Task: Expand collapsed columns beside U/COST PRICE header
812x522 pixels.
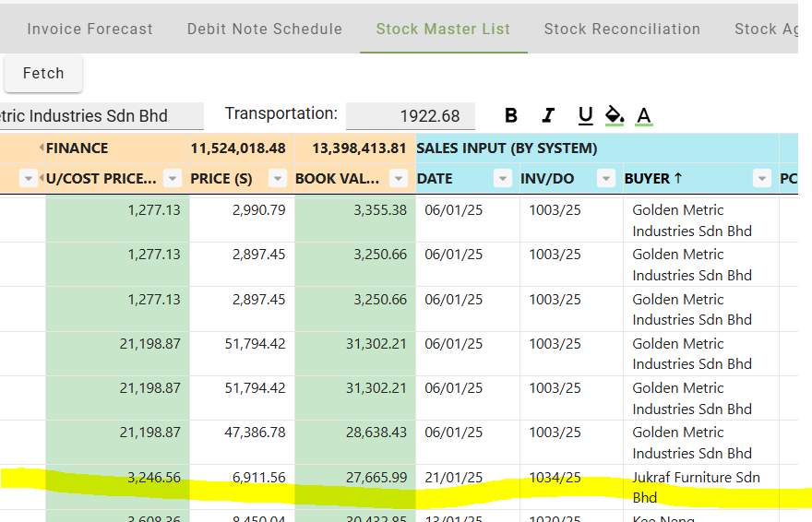Action: (x=42, y=179)
